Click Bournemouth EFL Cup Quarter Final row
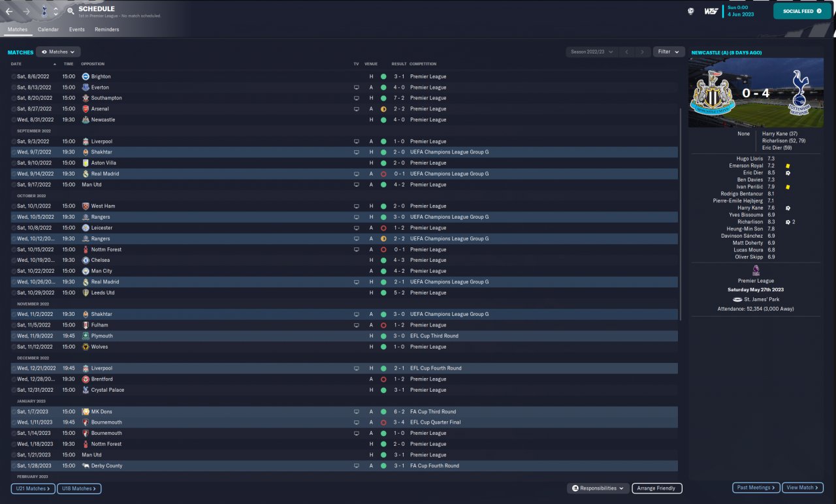Image resolution: width=836 pixels, height=504 pixels. (344, 422)
